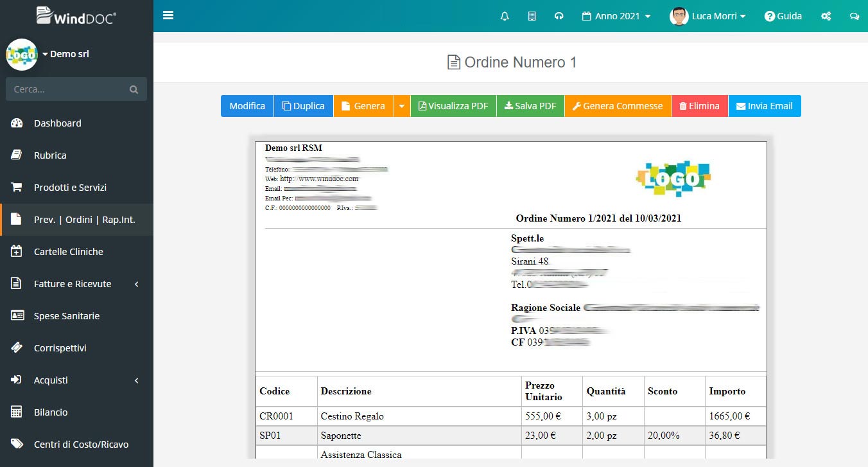The width and height of the screenshot is (868, 467).
Task: Open Dashboard from the sidebar
Action: [58, 123]
